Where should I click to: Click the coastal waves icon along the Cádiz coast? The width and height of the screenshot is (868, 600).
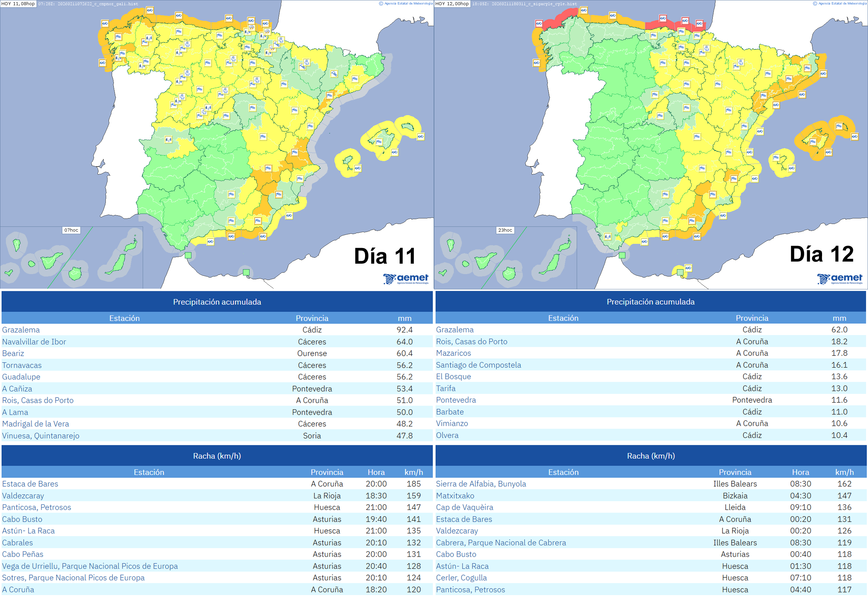click(211, 242)
